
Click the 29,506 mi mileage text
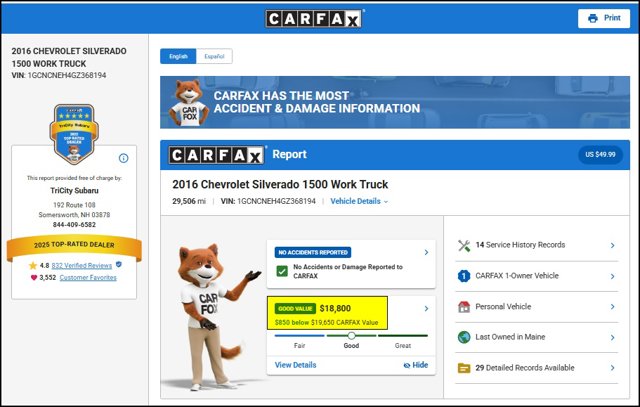189,201
